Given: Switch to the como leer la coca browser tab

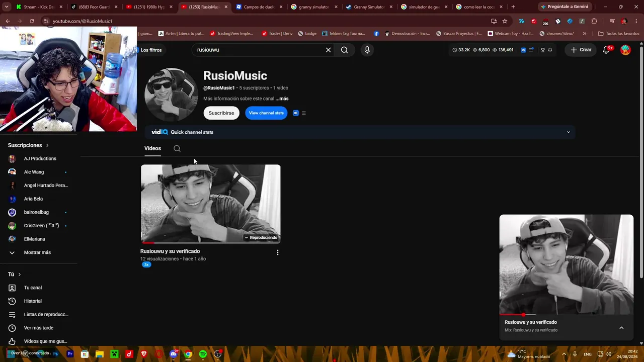Looking at the screenshot, I should pos(478,7).
